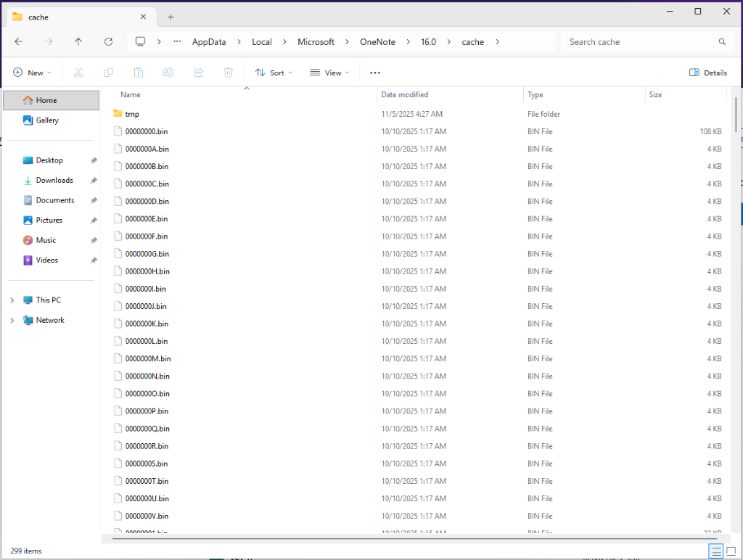Switch to details list view icon

(x=716, y=551)
